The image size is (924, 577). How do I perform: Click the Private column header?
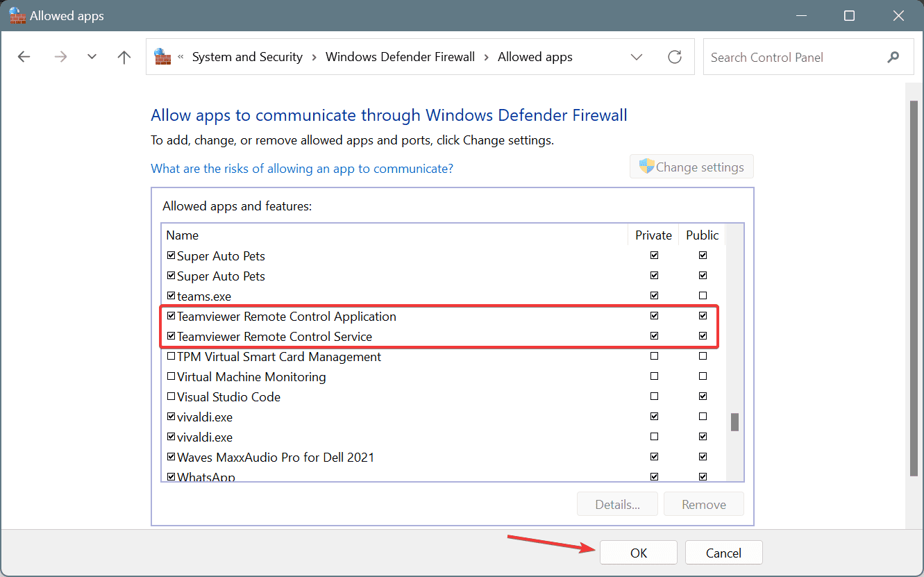coord(653,235)
